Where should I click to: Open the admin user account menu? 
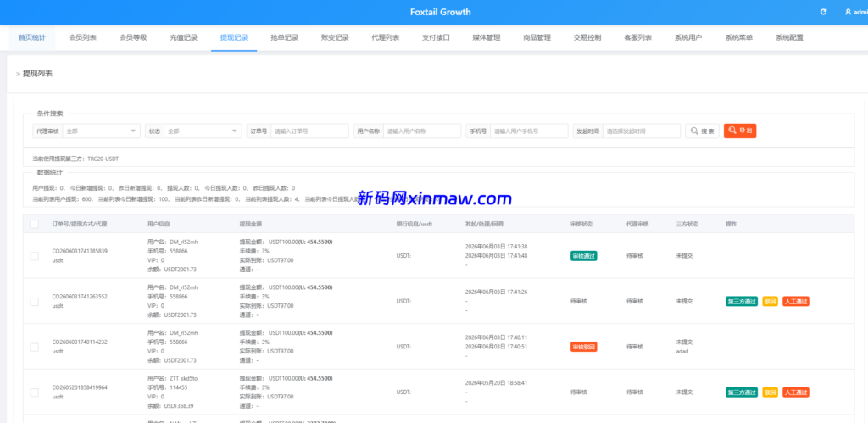pos(856,12)
